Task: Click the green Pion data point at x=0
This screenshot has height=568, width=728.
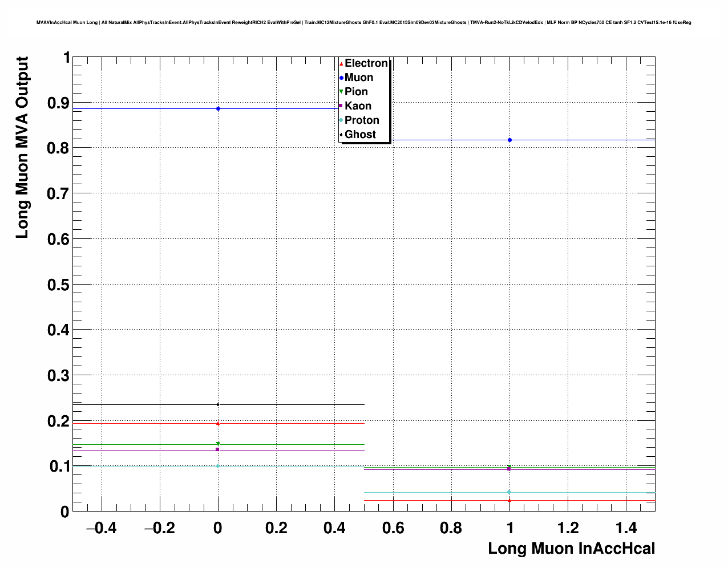Action: coord(218,444)
